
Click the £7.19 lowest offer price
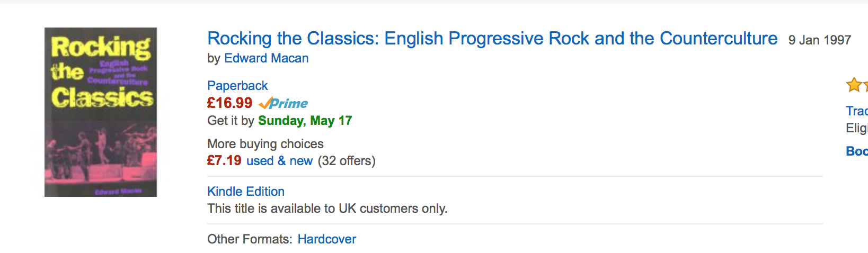(x=224, y=161)
